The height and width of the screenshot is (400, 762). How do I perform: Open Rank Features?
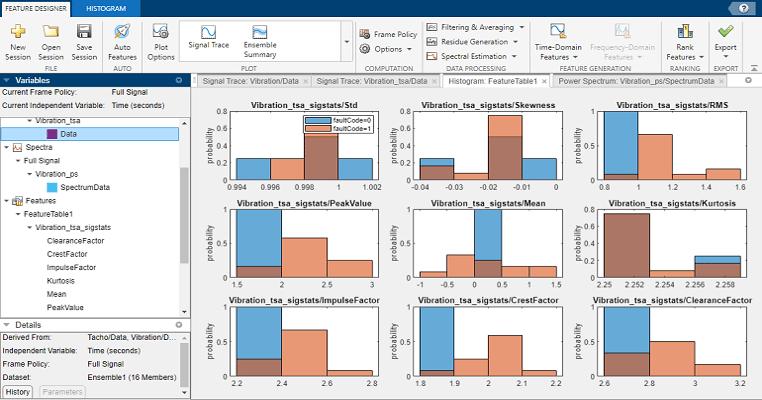point(685,41)
